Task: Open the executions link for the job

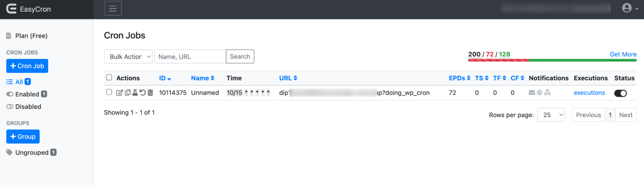Action: pos(589,93)
